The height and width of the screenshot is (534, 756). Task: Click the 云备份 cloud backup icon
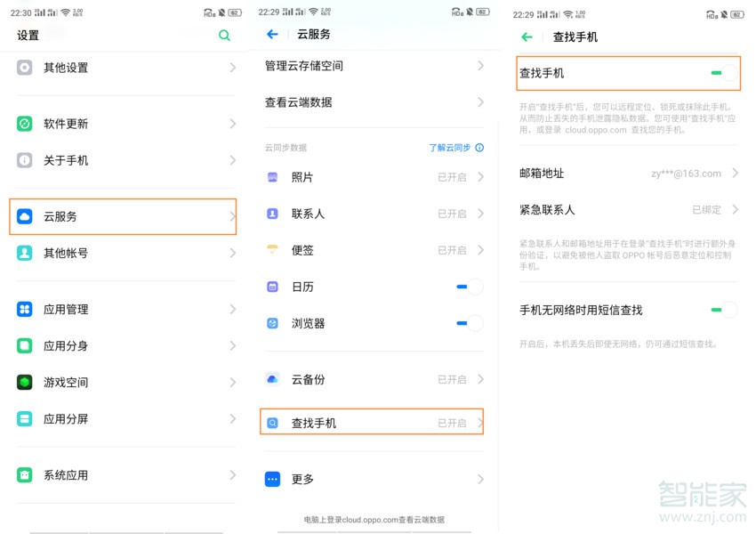[272, 378]
